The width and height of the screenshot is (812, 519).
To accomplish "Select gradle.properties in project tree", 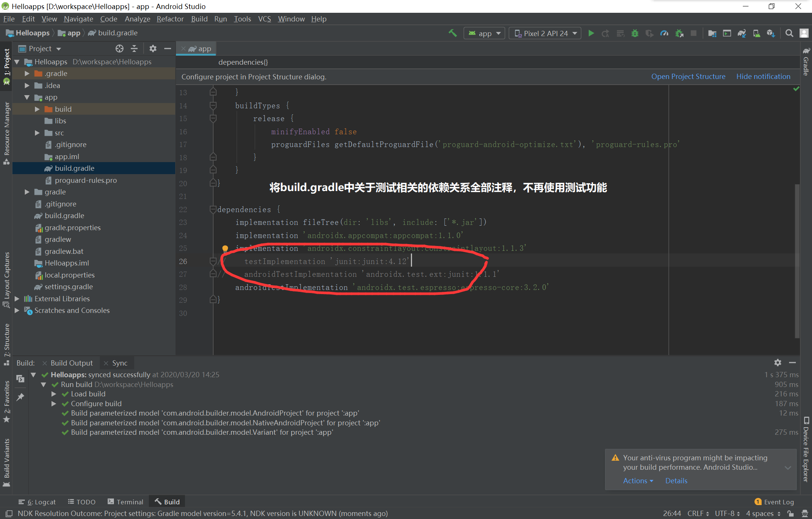I will 73,228.
